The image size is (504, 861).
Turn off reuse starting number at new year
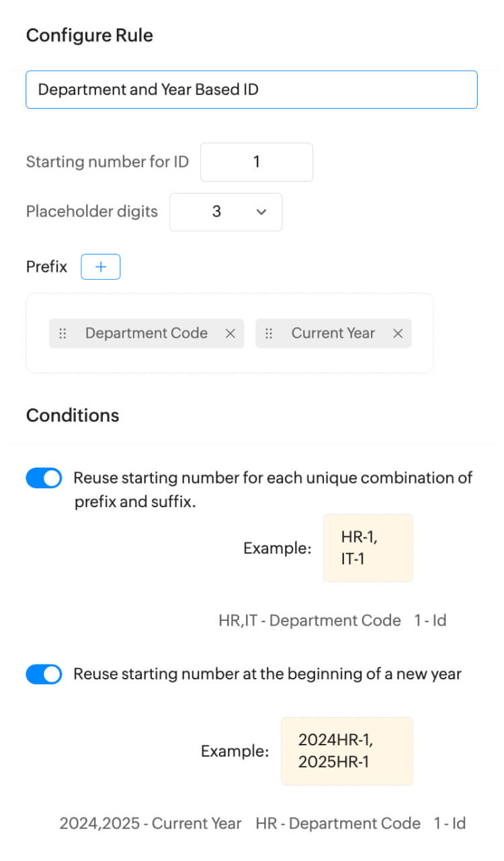coord(44,674)
